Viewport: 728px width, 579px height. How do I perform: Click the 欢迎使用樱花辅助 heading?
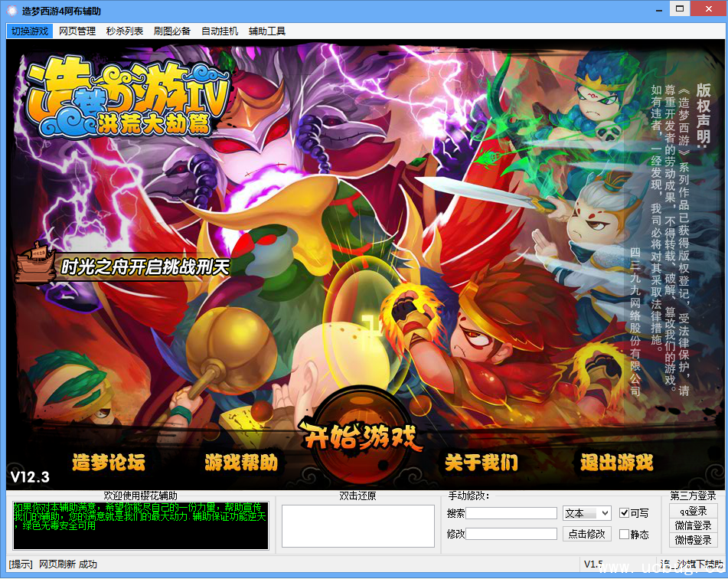[x=140, y=496]
